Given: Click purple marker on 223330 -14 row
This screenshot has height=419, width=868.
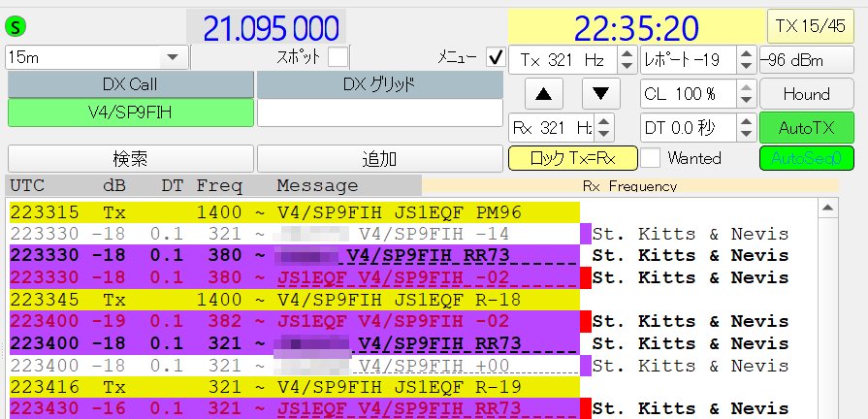Looking at the screenshot, I should [586, 234].
